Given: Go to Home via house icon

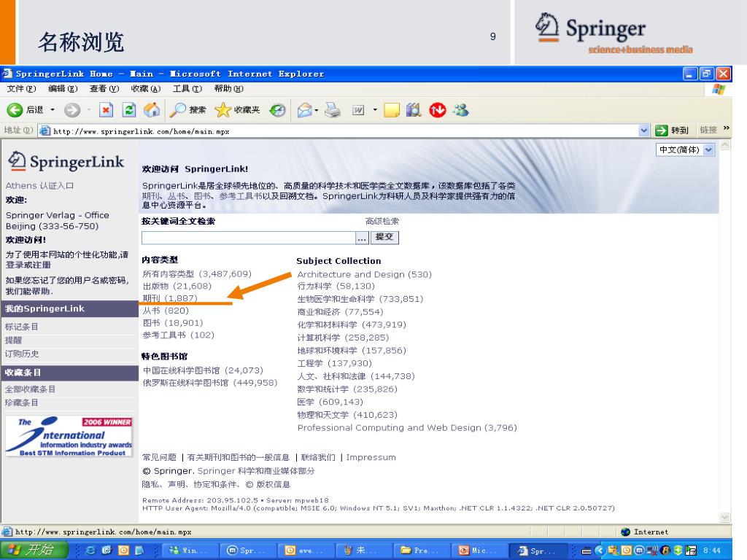Looking at the screenshot, I should click(152, 110).
